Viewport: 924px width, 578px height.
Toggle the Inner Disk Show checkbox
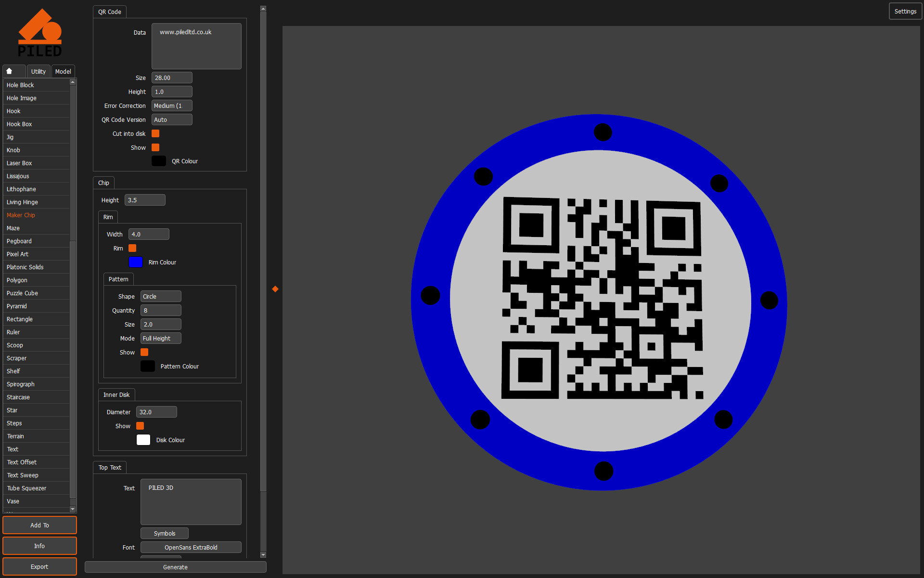[140, 426]
